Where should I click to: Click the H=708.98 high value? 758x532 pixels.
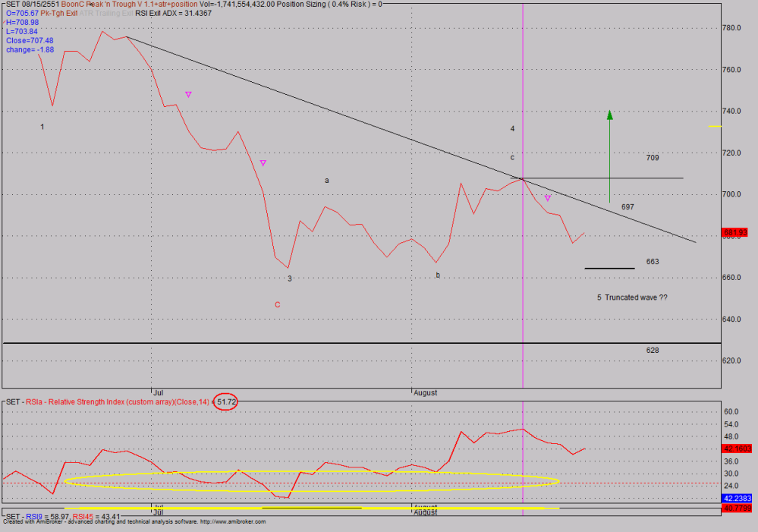tap(22, 22)
